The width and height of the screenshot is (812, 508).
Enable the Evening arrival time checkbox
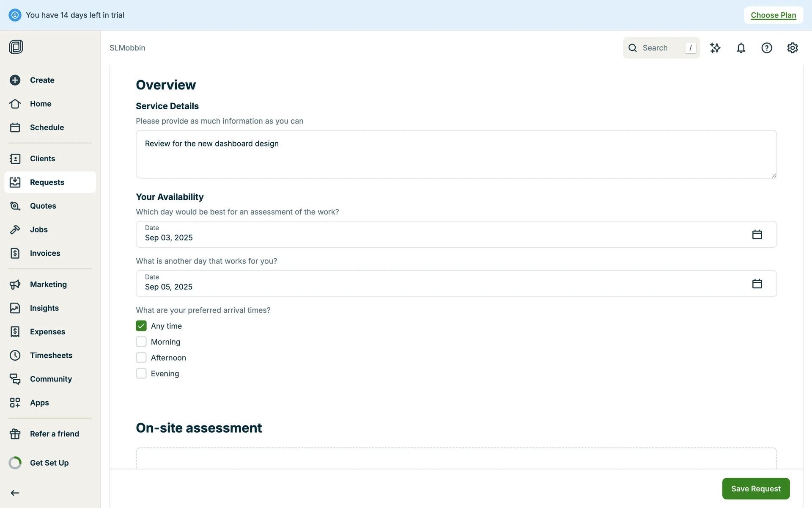(x=141, y=373)
